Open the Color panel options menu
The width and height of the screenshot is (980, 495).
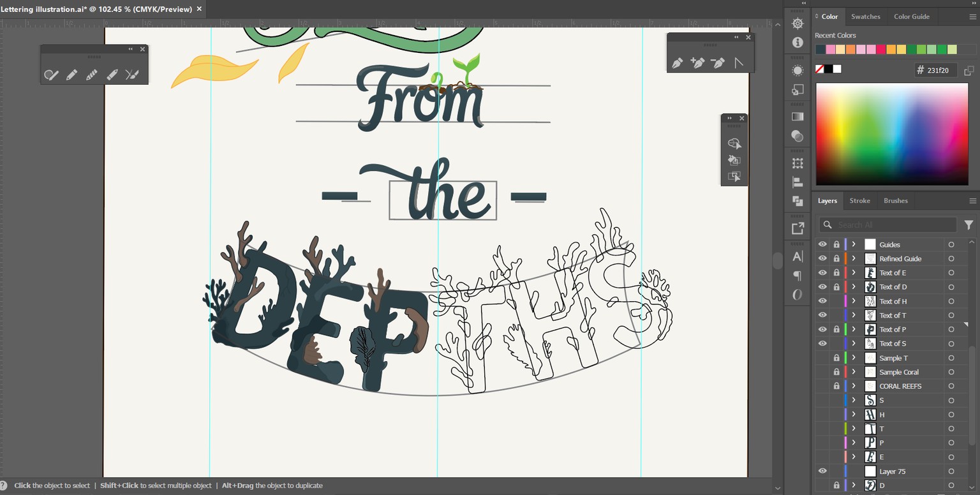972,17
